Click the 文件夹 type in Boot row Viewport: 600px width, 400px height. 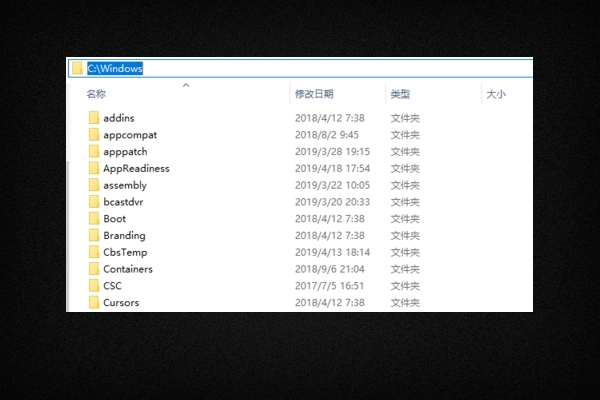(x=405, y=219)
